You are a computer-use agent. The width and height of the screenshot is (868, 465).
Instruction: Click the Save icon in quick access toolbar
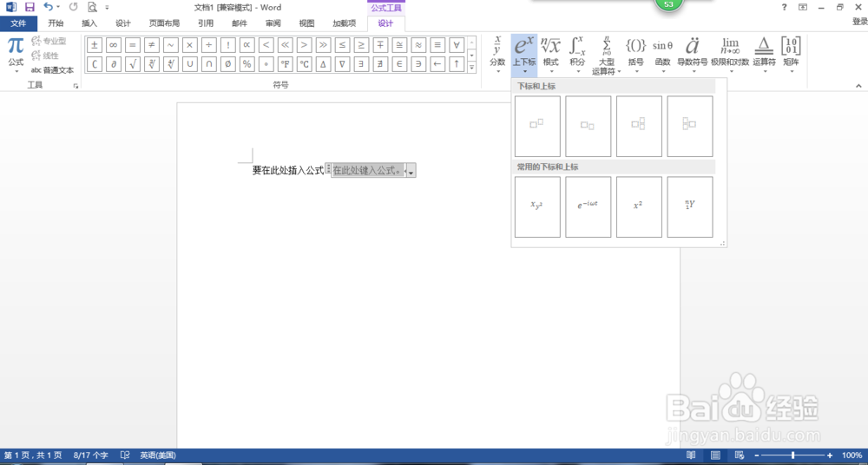pyautogui.click(x=30, y=7)
